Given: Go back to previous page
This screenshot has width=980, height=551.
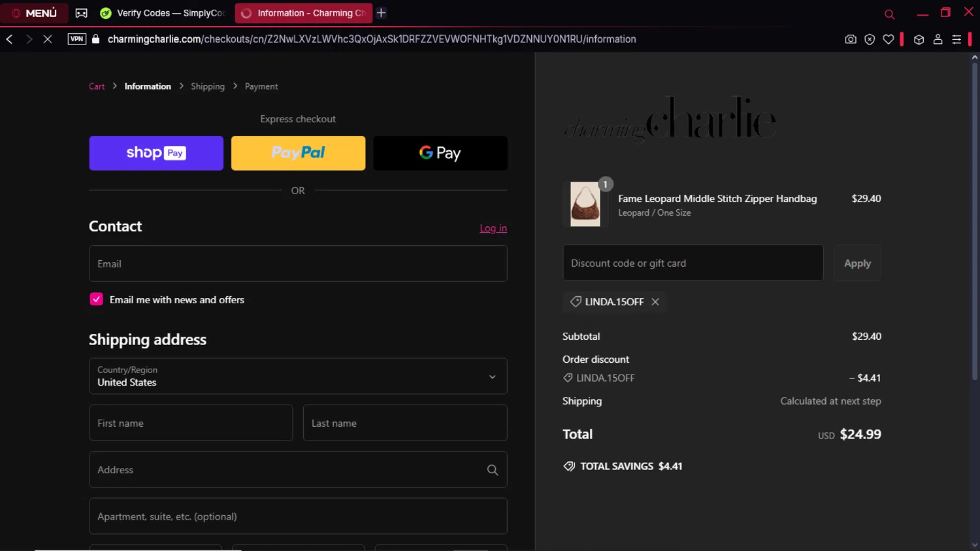Looking at the screenshot, I should click(x=10, y=39).
